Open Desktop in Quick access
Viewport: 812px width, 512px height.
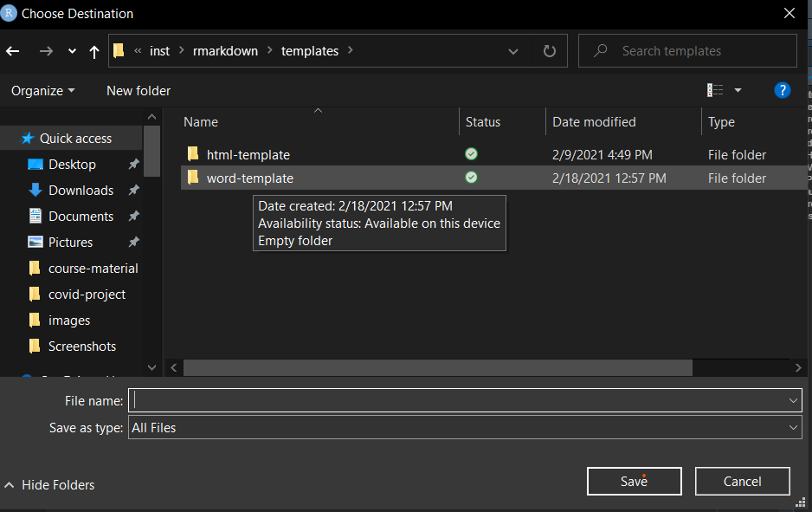click(x=72, y=165)
